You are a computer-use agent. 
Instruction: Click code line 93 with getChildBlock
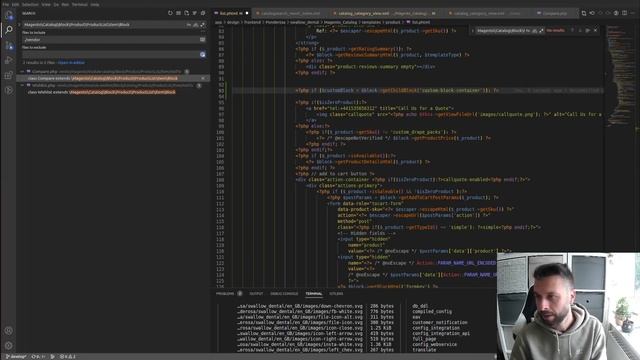click(397, 90)
